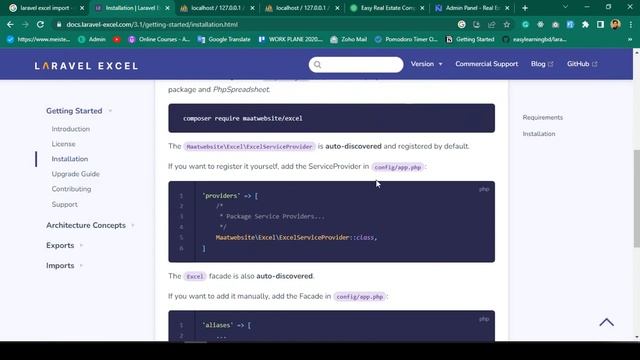Open the Upgrade Guide sidebar link

point(76,174)
